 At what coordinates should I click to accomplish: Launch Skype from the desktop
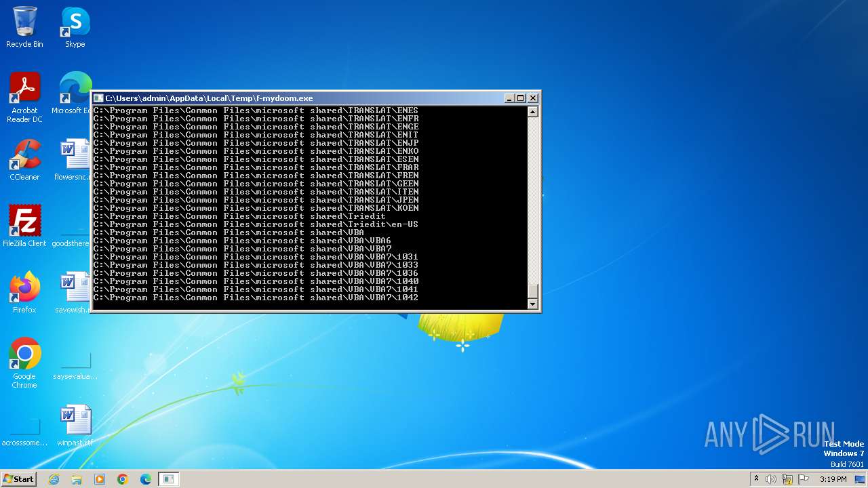[75, 27]
